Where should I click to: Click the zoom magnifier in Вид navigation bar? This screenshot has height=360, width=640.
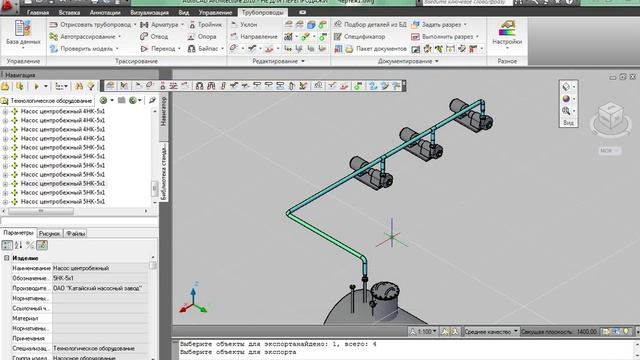566,111
